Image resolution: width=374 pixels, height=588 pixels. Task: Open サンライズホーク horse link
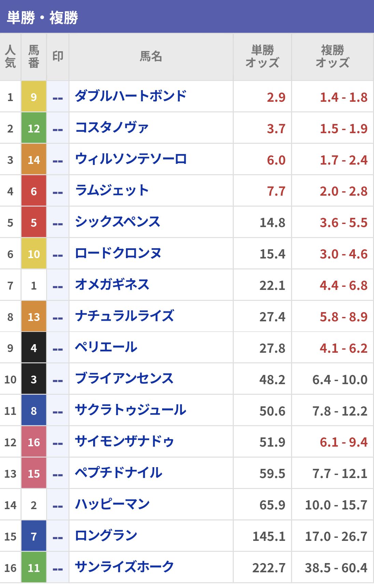click(124, 567)
